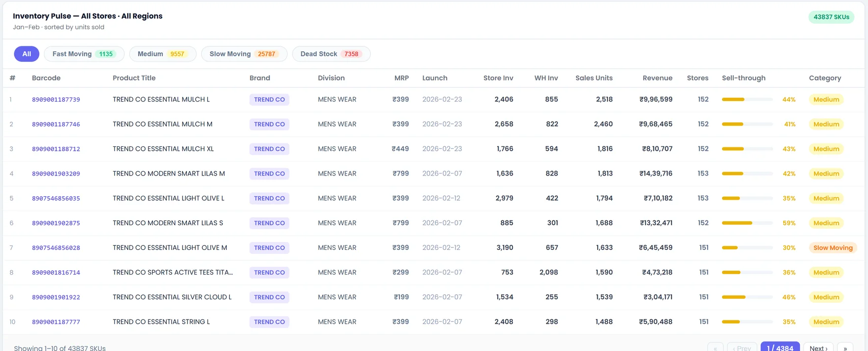Click the 1 / 4384 page indicator

(x=780, y=348)
